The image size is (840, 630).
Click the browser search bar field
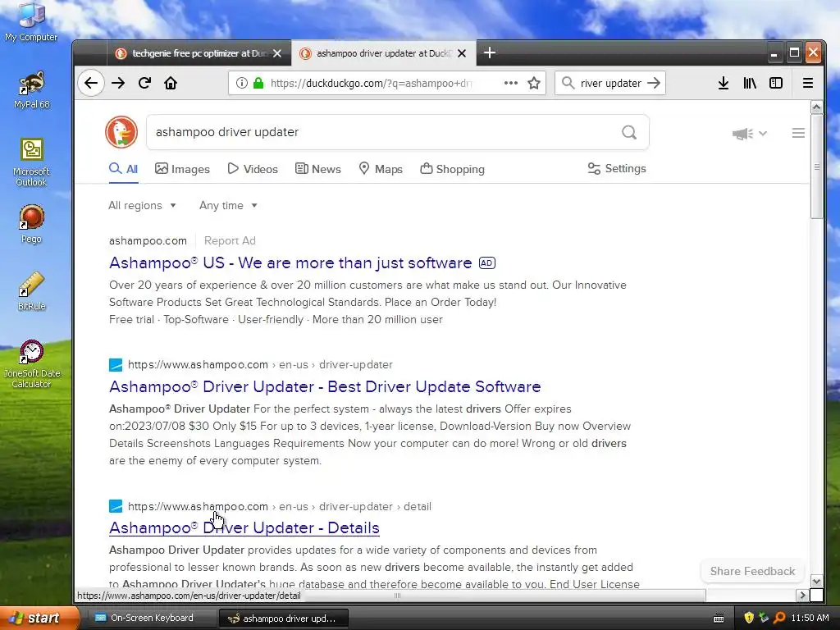click(x=610, y=83)
